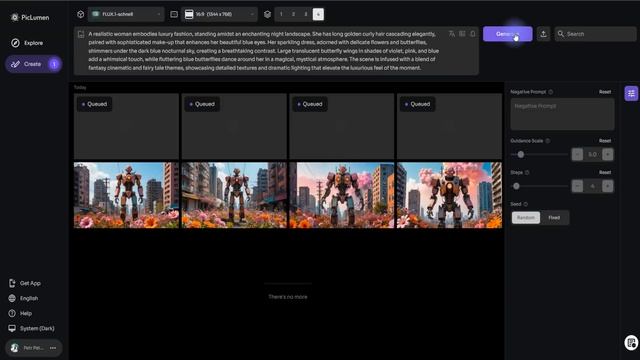Click the Steps info icon
The height and width of the screenshot is (360, 640).
(527, 173)
